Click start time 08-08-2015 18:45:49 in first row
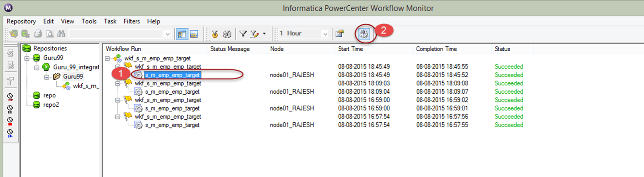Viewport: 644px width, 177px height. pyautogui.click(x=364, y=67)
